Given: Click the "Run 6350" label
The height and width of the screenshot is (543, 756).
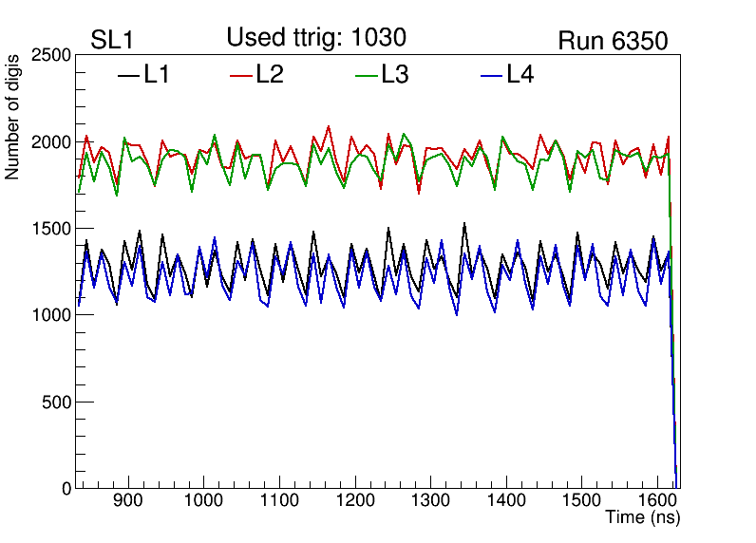Looking at the screenshot, I should coord(613,42).
